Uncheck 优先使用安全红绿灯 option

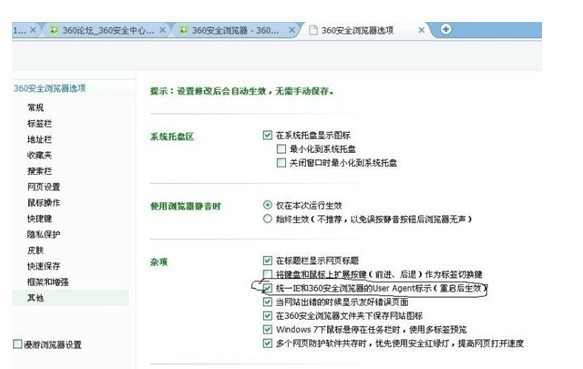267,343
